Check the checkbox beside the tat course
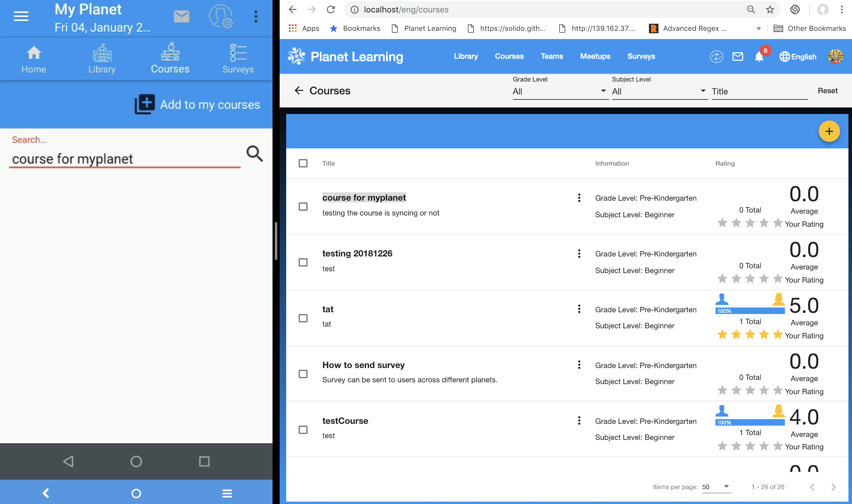This screenshot has height=504, width=852. point(303,318)
